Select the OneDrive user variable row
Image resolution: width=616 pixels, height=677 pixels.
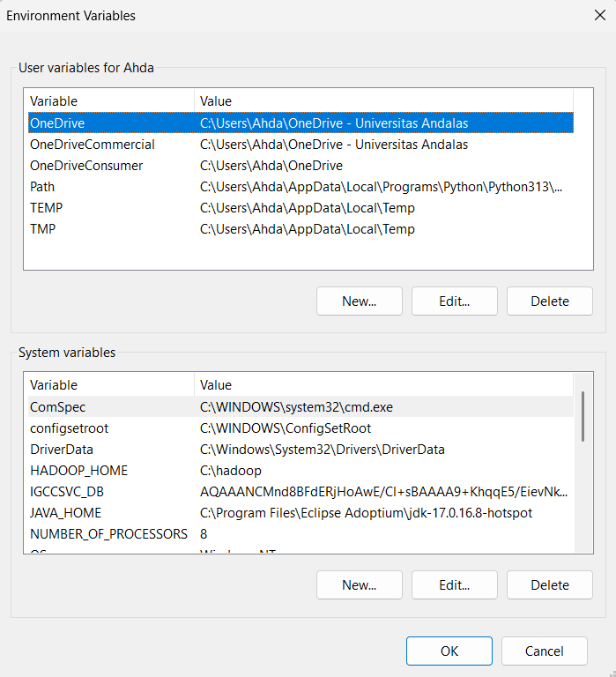click(x=57, y=123)
